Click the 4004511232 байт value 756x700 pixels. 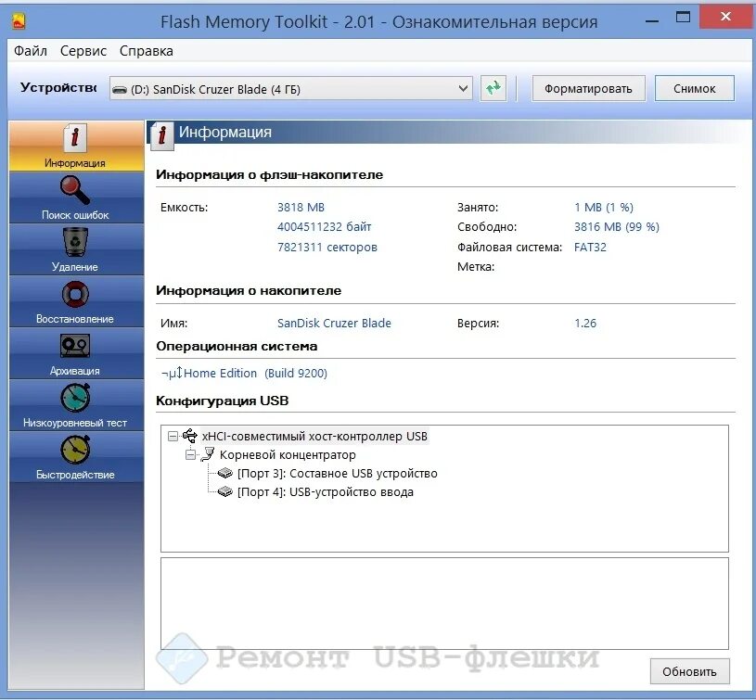click(324, 226)
